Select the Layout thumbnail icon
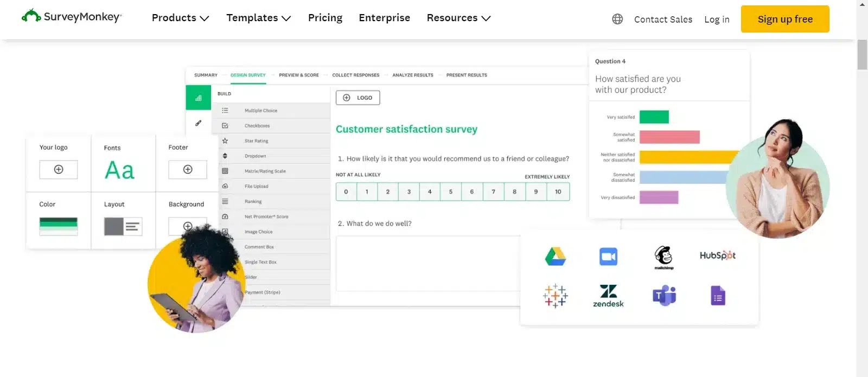 [123, 226]
